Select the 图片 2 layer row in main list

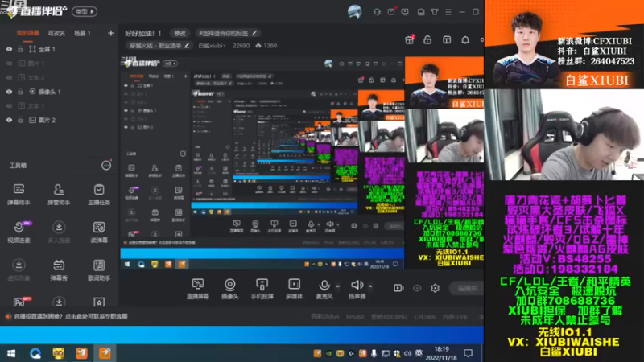point(60,120)
